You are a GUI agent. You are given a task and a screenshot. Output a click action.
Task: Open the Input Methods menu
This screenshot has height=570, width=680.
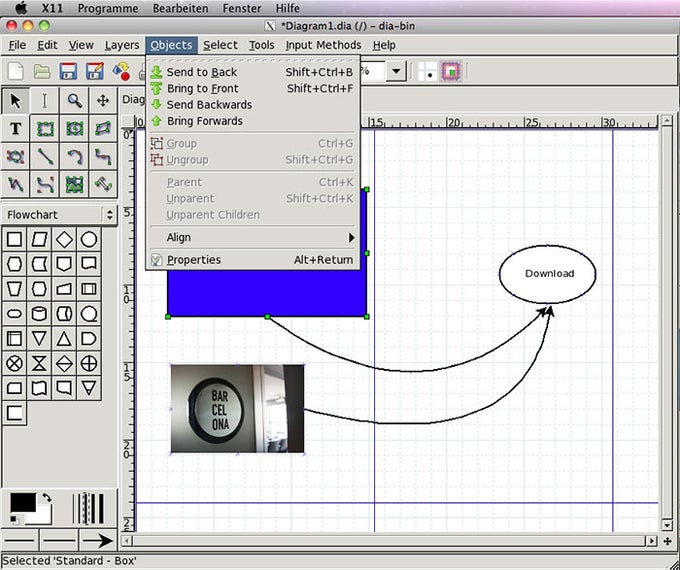(323, 45)
